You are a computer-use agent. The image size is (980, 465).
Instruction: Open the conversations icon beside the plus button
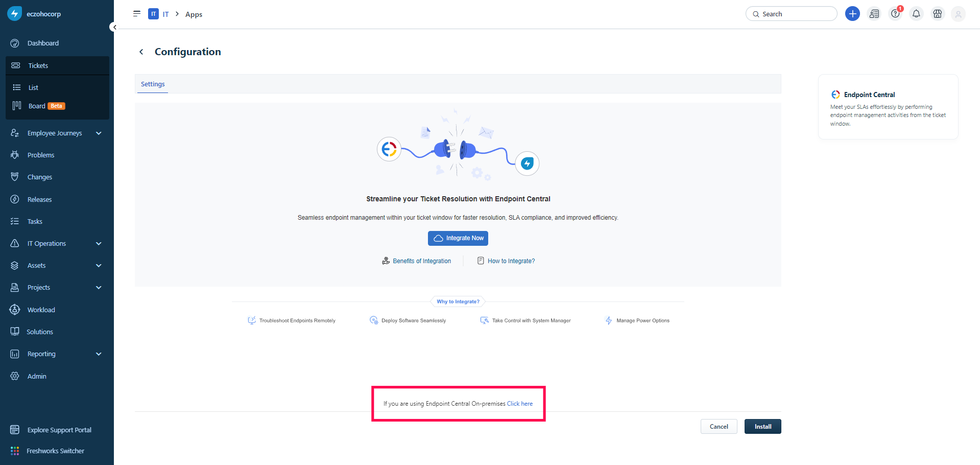pos(874,14)
